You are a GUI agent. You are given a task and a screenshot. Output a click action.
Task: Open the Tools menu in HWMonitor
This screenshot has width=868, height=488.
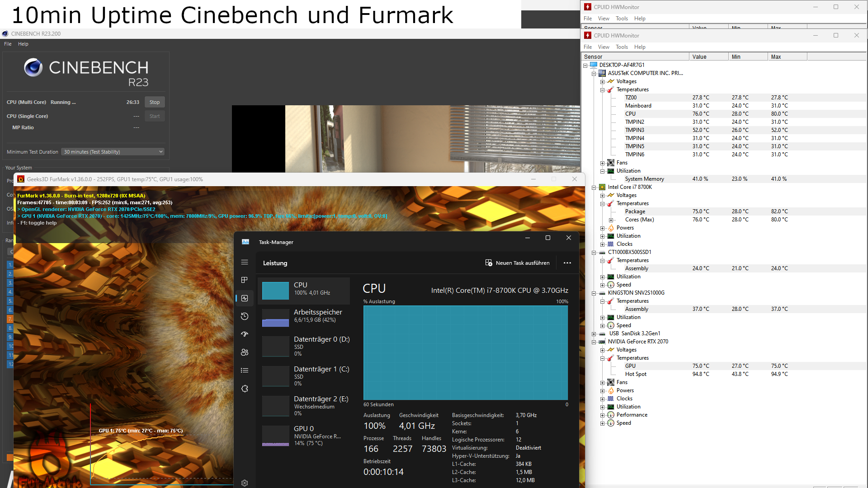pos(622,47)
